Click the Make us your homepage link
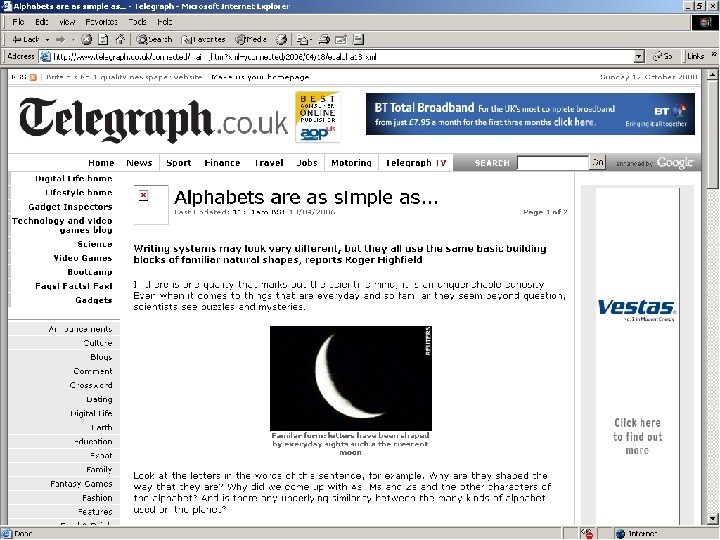720x540 pixels. click(260, 77)
